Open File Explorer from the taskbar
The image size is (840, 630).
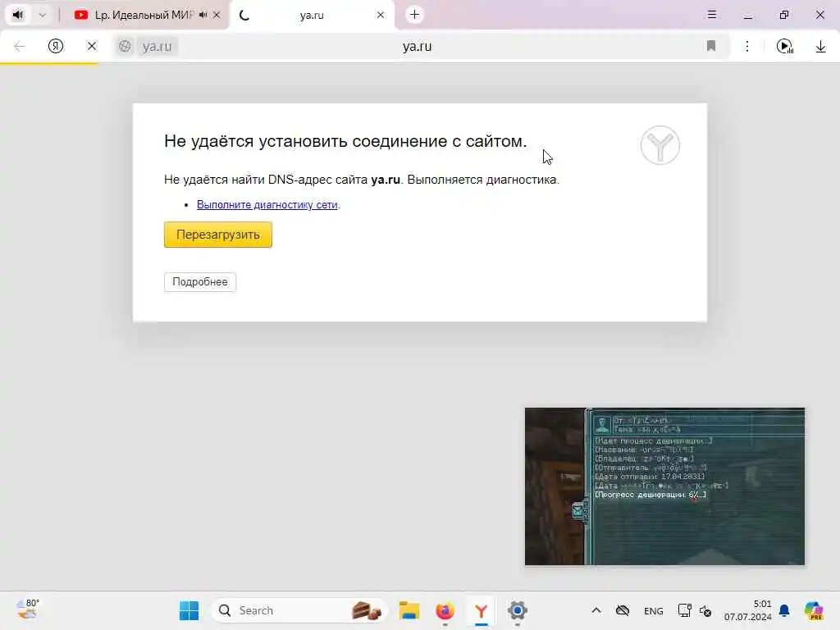coord(409,610)
